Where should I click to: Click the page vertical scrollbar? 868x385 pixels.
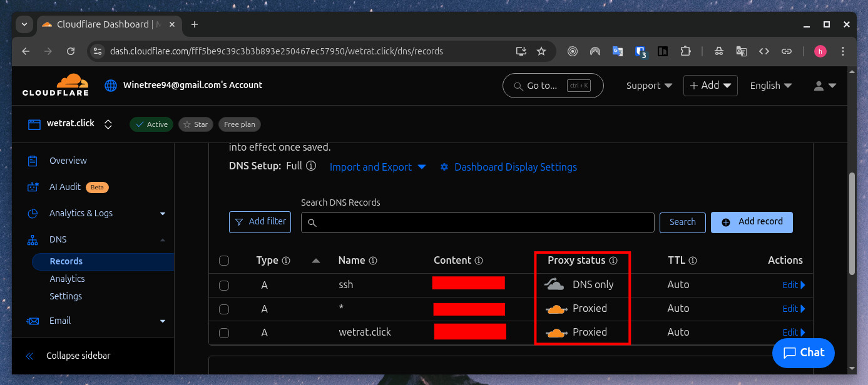851,224
